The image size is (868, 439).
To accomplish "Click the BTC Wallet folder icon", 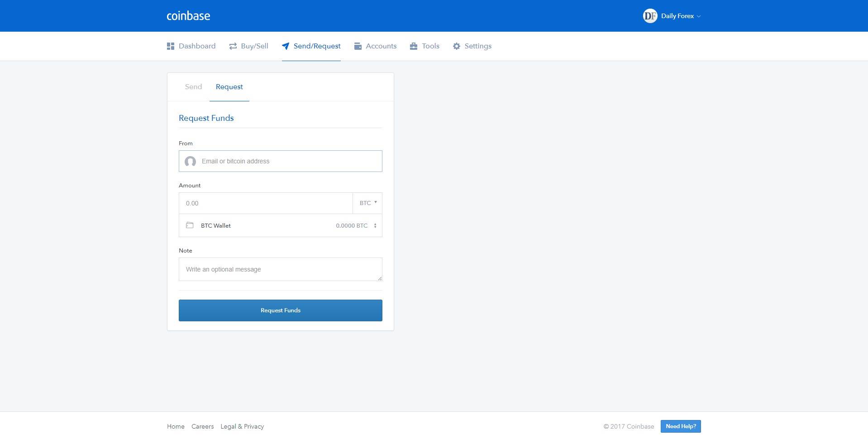I will (190, 225).
